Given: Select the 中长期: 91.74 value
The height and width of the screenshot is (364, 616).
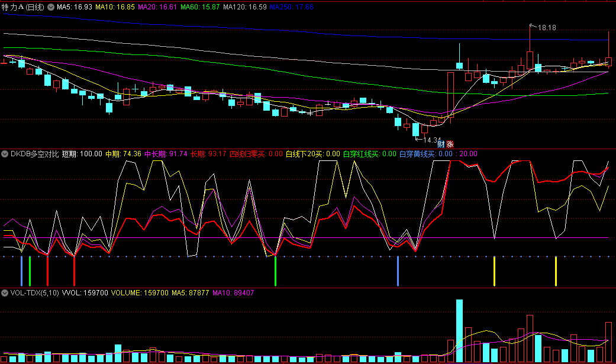Looking at the screenshot, I should point(166,154).
